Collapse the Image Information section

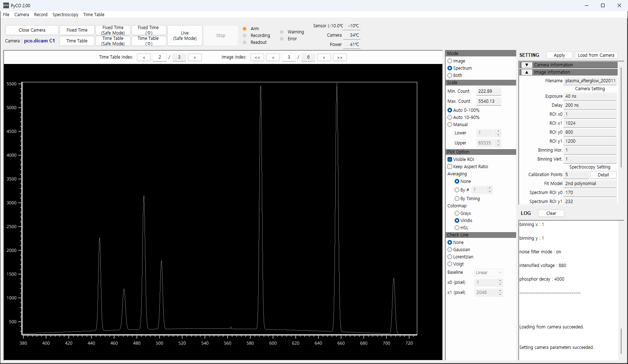(527, 72)
